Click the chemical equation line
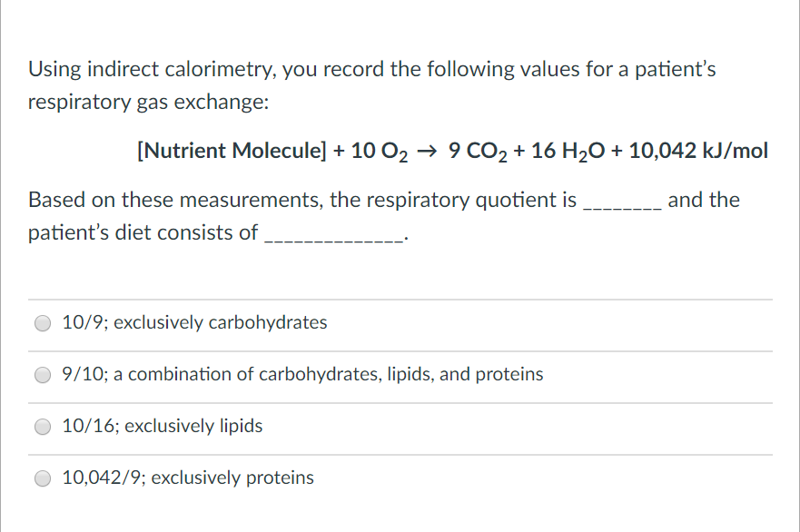Viewport: 800px width, 532px height. click(x=451, y=151)
